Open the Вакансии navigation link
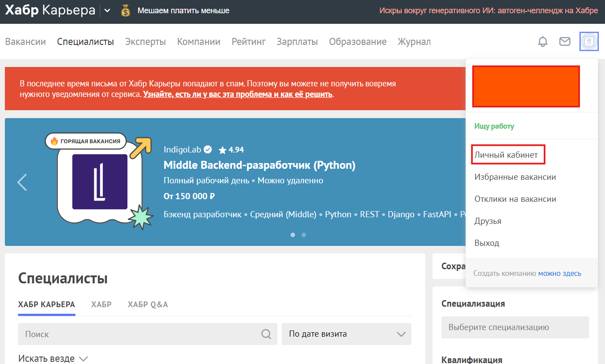The image size is (605, 364). tap(26, 42)
